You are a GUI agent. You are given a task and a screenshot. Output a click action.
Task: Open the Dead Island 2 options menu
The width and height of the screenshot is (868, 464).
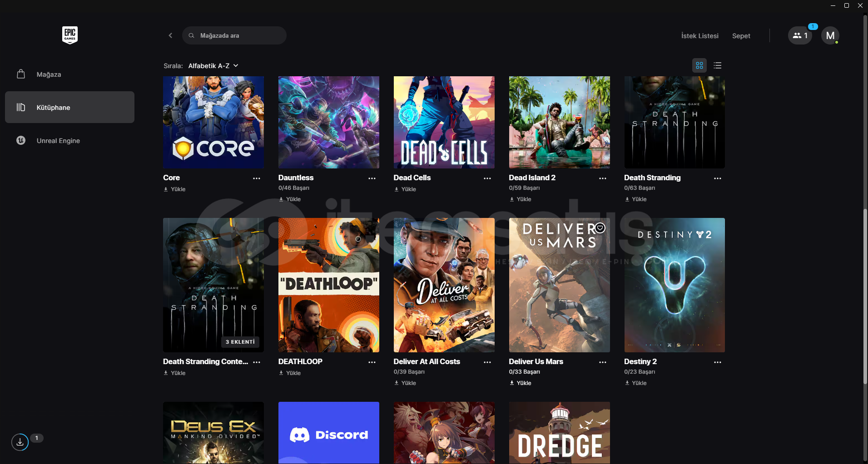(x=603, y=178)
